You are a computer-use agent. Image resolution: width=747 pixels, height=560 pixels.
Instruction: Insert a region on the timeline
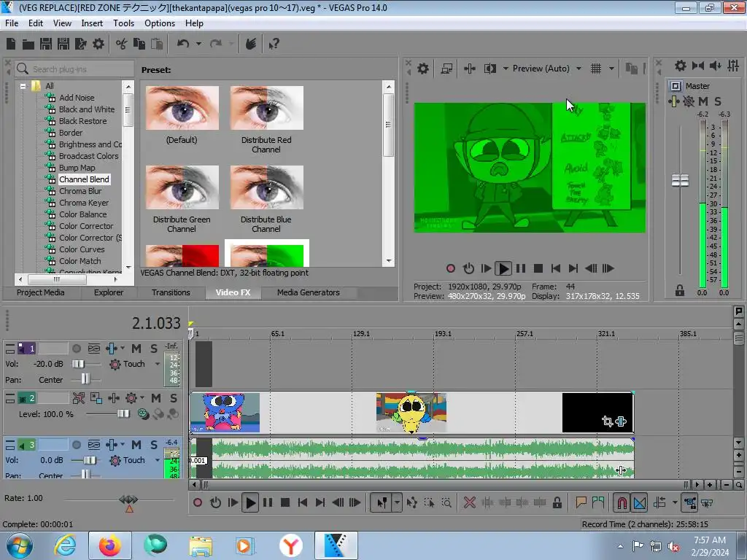point(598,503)
